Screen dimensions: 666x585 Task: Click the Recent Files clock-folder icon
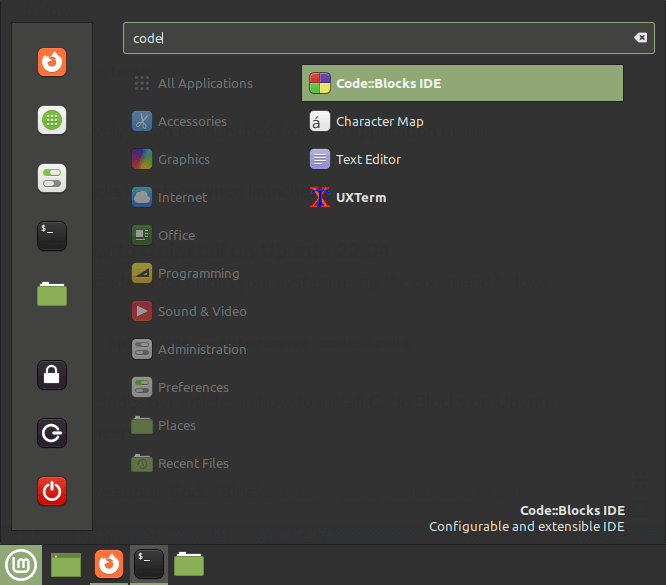(x=142, y=463)
